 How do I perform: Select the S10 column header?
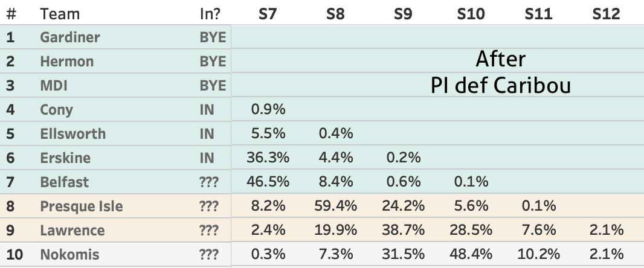[x=471, y=13]
